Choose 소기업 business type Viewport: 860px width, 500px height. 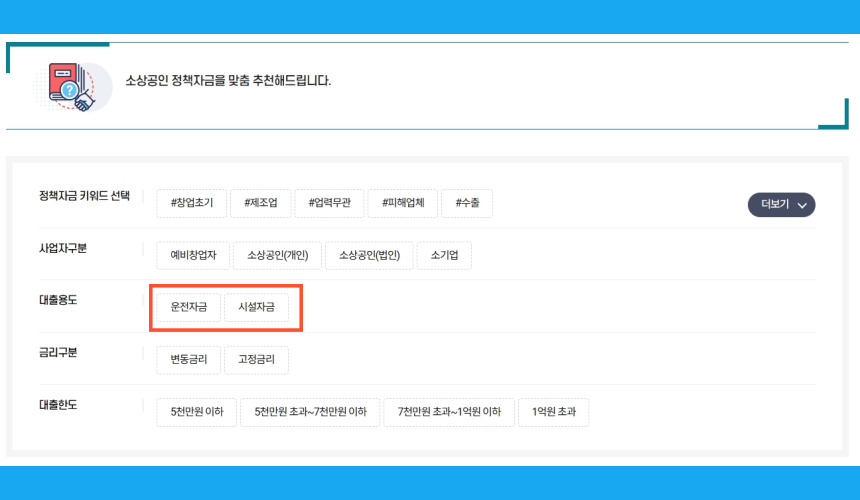click(x=444, y=255)
